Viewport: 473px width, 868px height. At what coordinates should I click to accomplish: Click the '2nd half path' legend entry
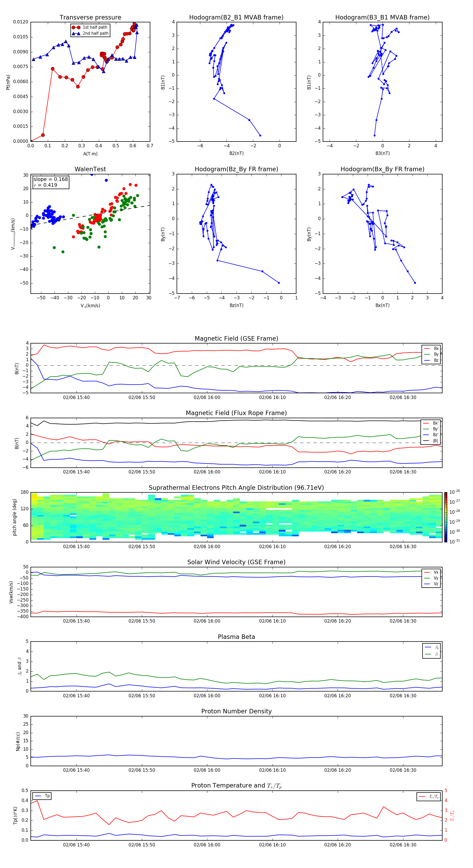pos(90,33)
